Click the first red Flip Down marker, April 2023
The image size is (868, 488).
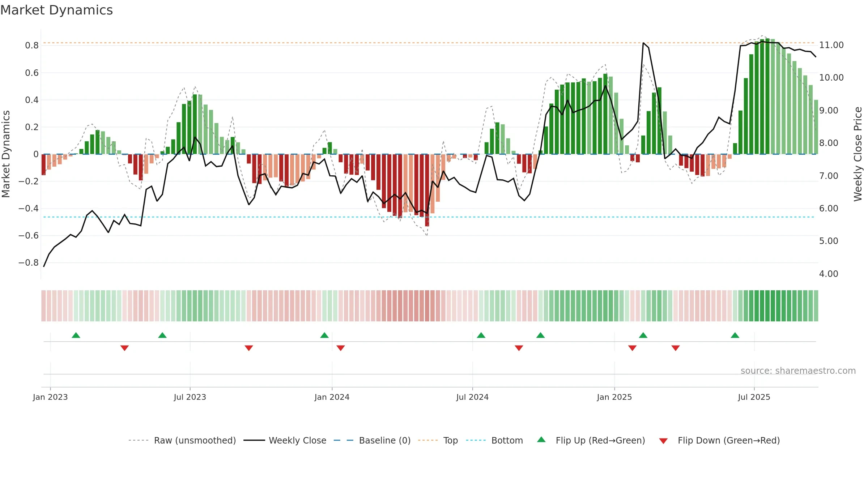[x=124, y=348]
